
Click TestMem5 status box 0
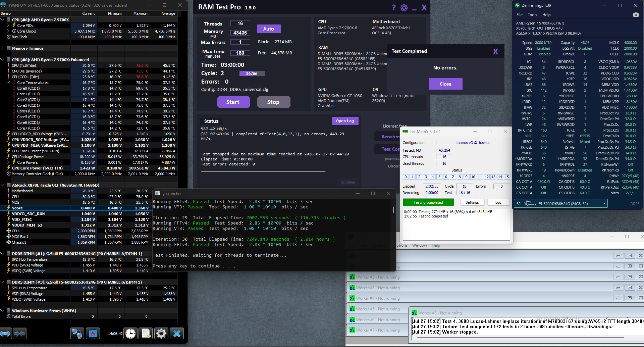pos(406,177)
